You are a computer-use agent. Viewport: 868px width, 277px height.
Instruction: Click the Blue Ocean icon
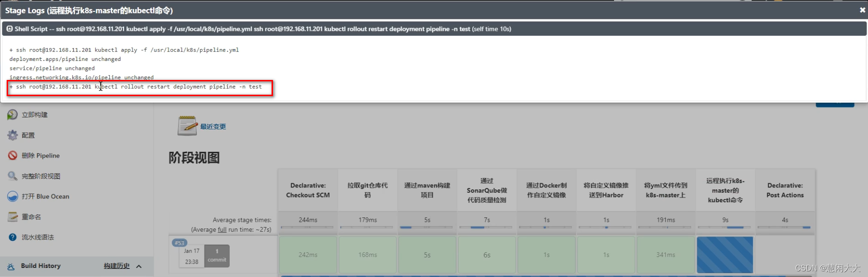[x=12, y=197]
